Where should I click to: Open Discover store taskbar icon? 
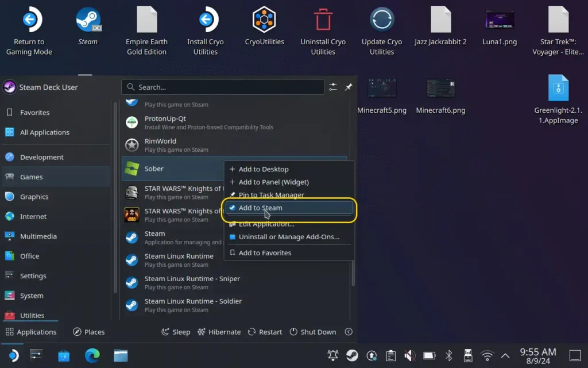[x=64, y=355]
